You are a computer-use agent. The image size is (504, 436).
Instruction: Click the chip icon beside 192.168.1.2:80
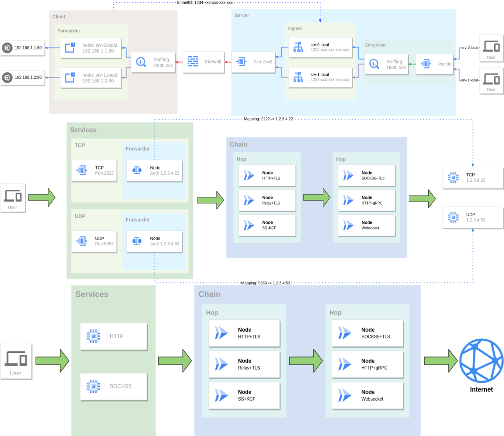pos(7,77)
